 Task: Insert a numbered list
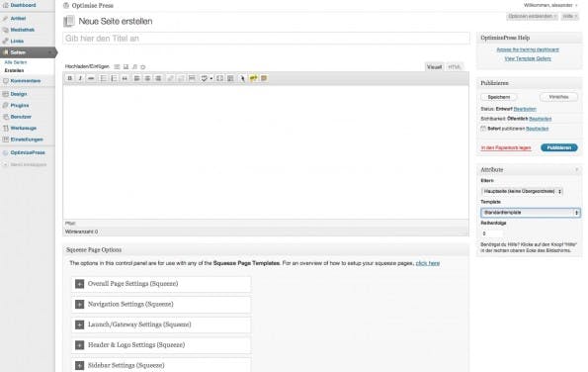click(114, 78)
